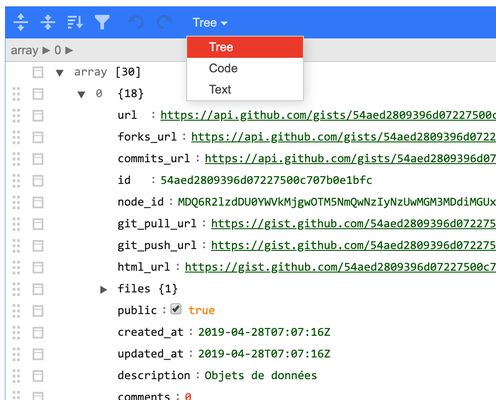Viewport: 496px width, 400px height.
Task: Open the Filter funnel tool
Action: pyautogui.click(x=102, y=22)
